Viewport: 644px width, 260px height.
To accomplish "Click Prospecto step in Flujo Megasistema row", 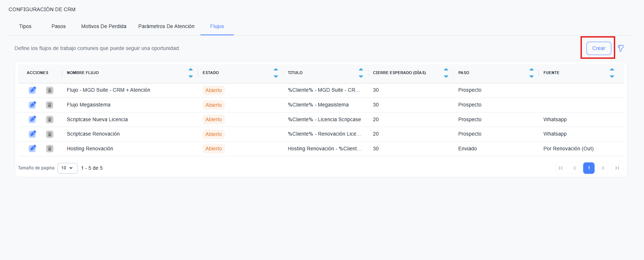I will [x=470, y=105].
